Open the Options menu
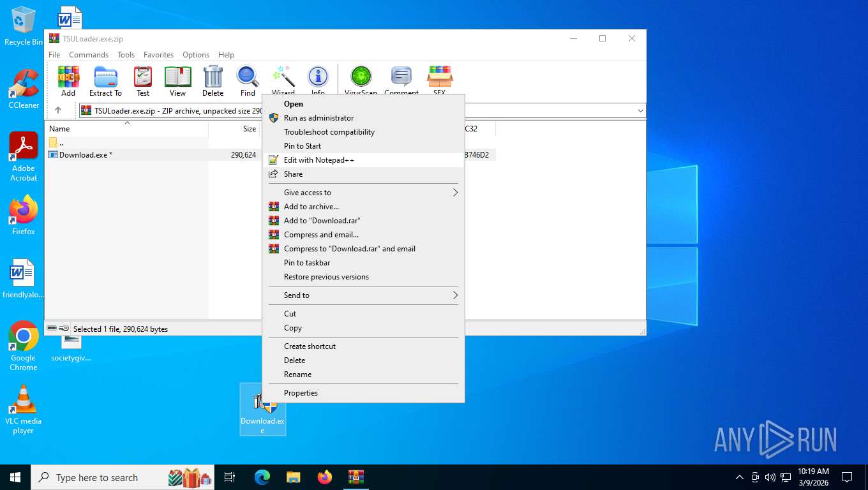Viewport: 868px width, 490px height. click(196, 55)
